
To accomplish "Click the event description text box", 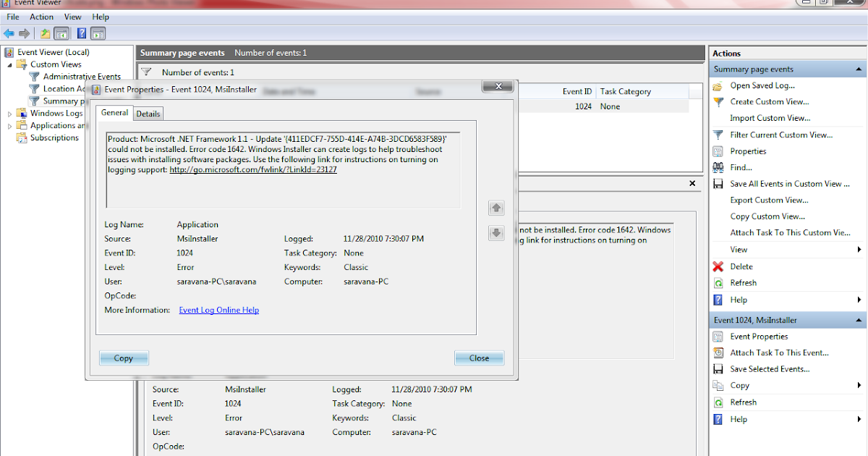I will (x=284, y=170).
